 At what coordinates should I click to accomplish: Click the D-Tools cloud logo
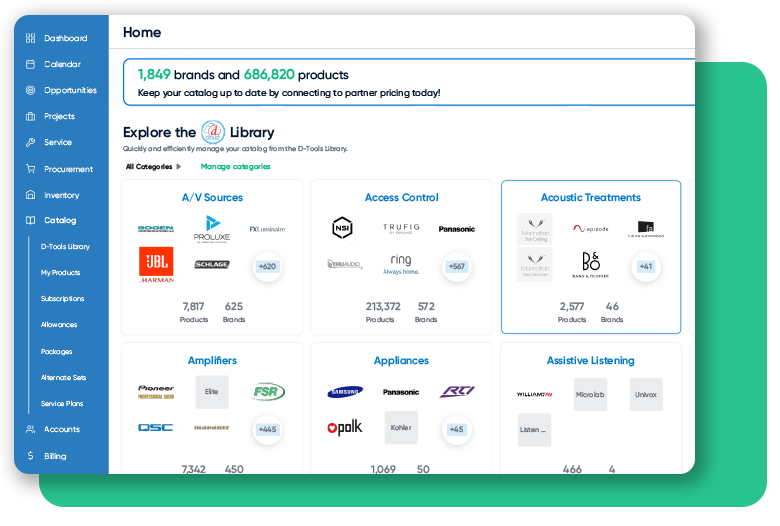[x=213, y=132]
